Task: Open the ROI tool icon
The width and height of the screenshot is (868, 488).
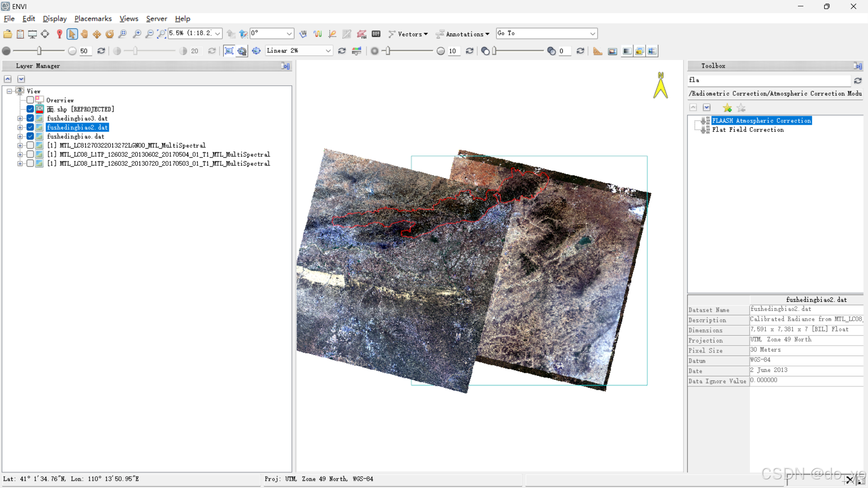Action: click(362, 34)
